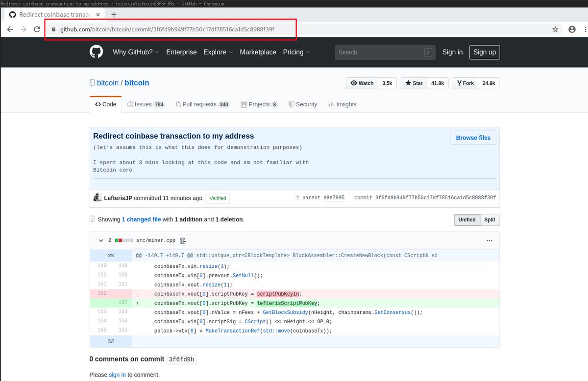Viewport: 588px width, 381px height.
Task: Click the GitHub logo in header
Action: [97, 52]
